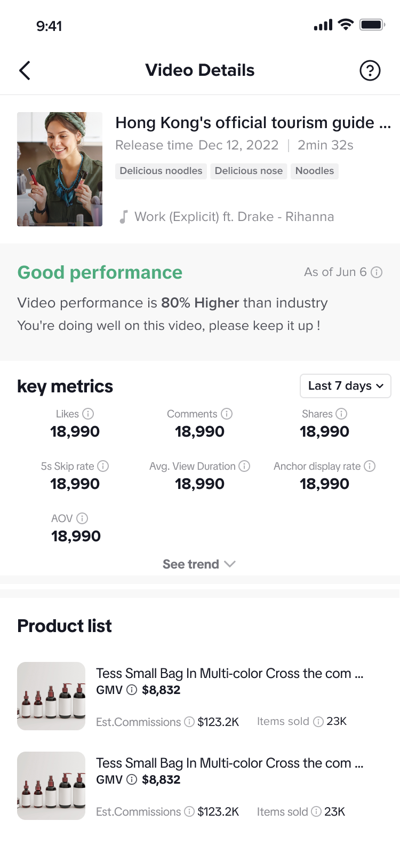Open the help question mark icon
This screenshot has height=868, width=400.
click(370, 70)
